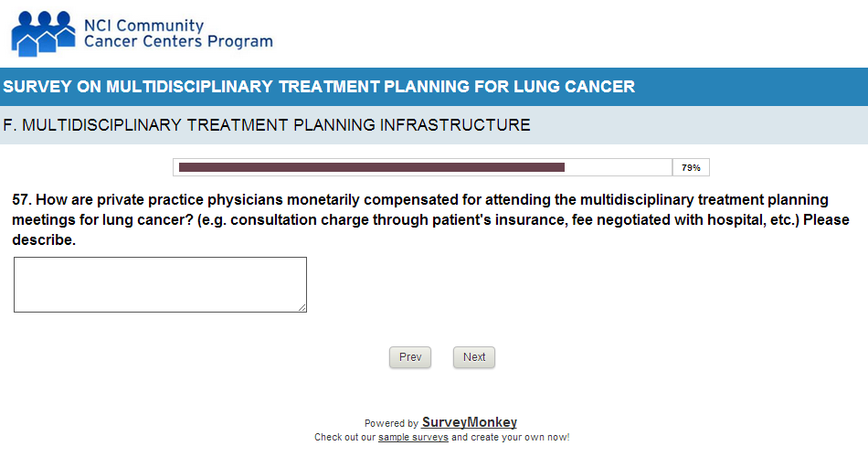Click the "Please describe." instruction text
Screen dimensions: 868x467
tap(44, 240)
